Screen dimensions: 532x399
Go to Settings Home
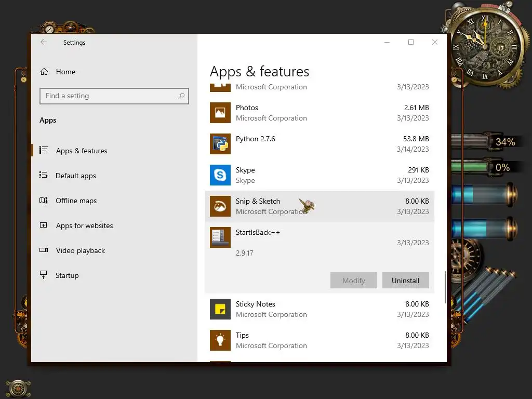point(65,72)
